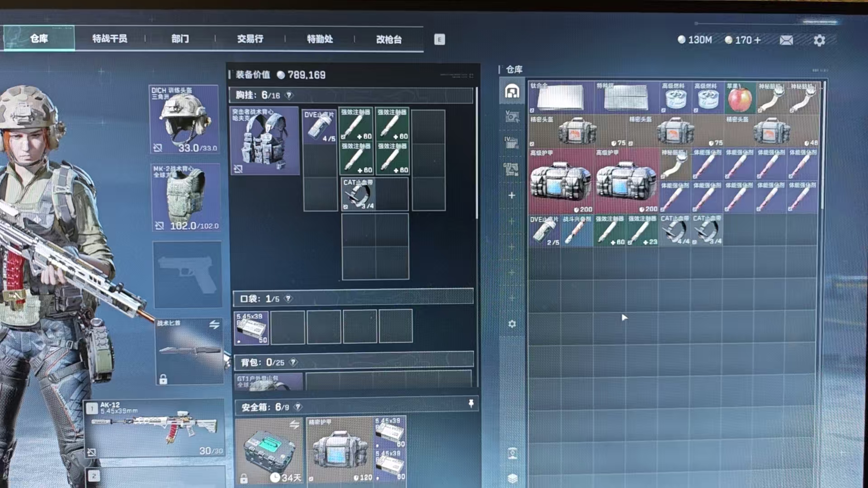Open the 改枪台 tab
The width and height of the screenshot is (868, 488).
(x=389, y=39)
